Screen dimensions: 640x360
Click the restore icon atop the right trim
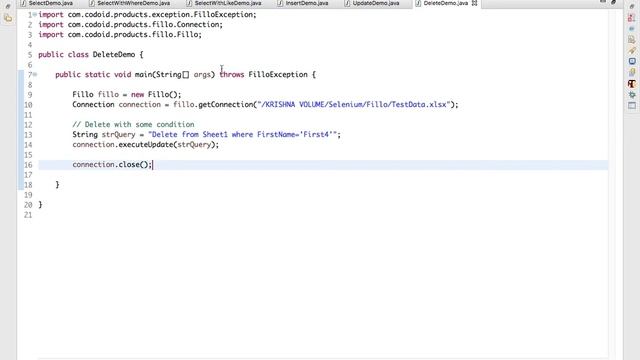pyautogui.click(x=632, y=7)
